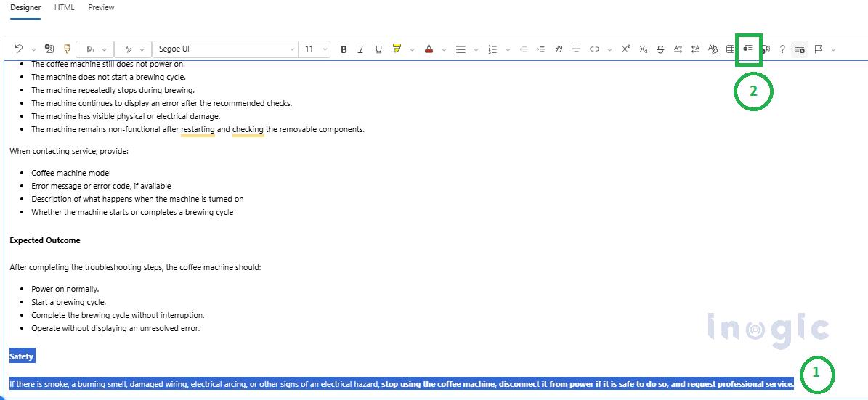The height and width of the screenshot is (400, 868).
Task: Click the insert table icon
Action: [730, 49]
